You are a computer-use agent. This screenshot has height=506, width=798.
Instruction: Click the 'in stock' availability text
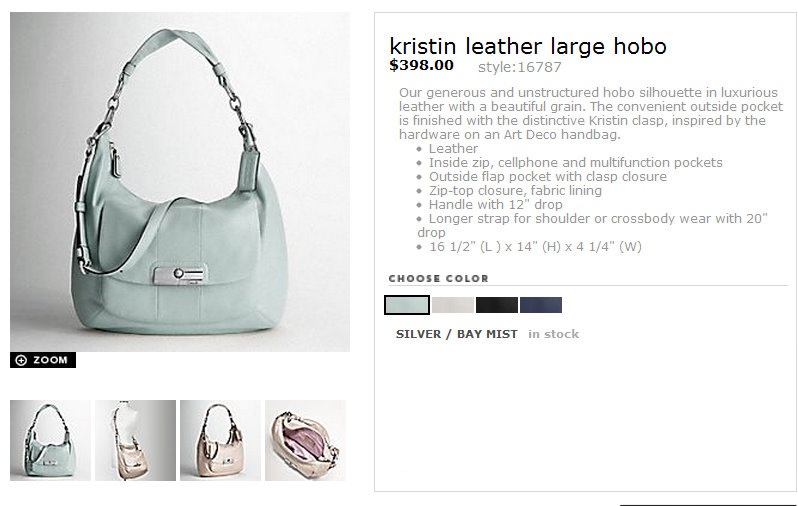(x=553, y=334)
